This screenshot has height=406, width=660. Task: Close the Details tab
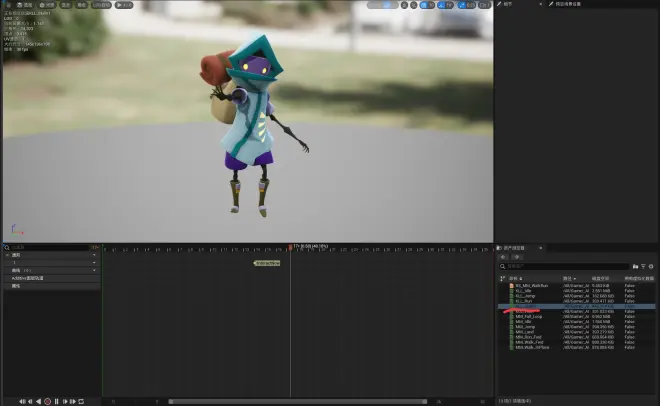[541, 4]
